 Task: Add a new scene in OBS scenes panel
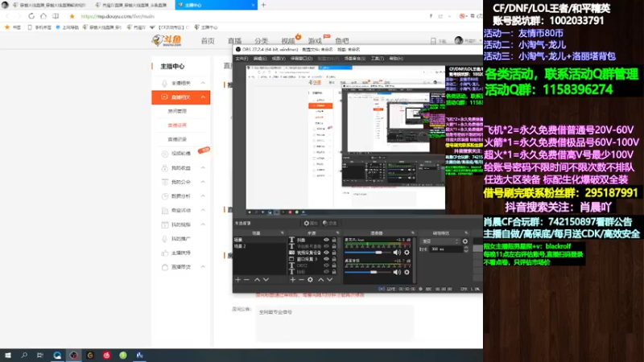tap(237, 279)
